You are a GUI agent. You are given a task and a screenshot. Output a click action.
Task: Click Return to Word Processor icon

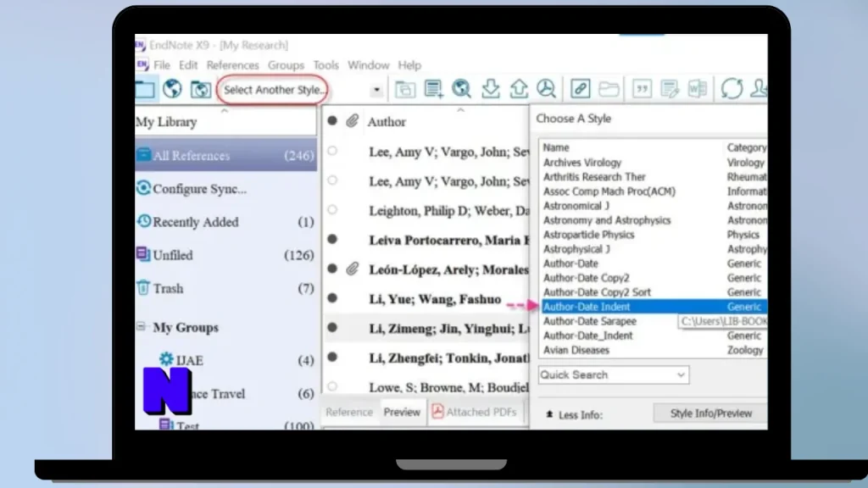click(698, 88)
